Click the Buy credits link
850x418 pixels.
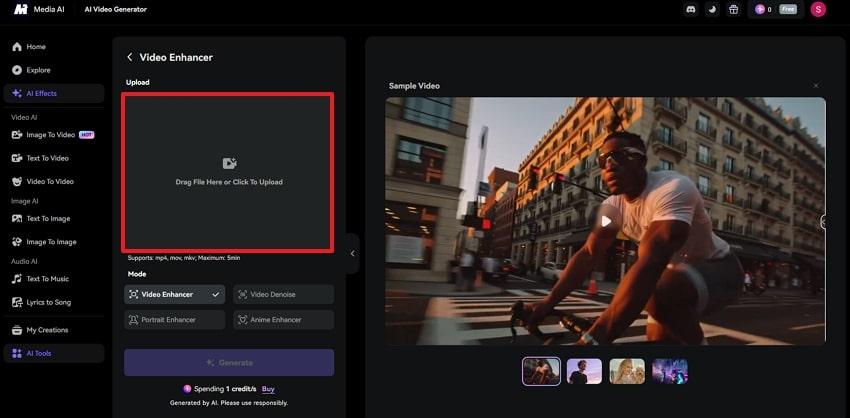point(268,389)
